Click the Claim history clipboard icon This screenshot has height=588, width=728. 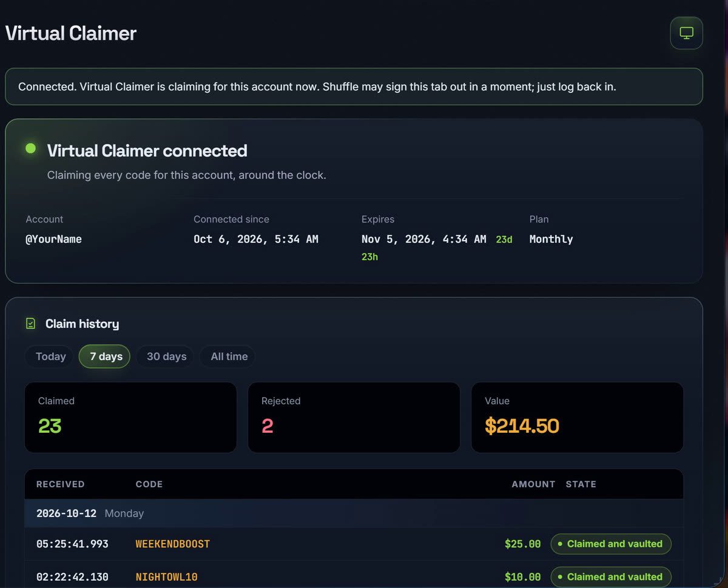click(x=31, y=324)
